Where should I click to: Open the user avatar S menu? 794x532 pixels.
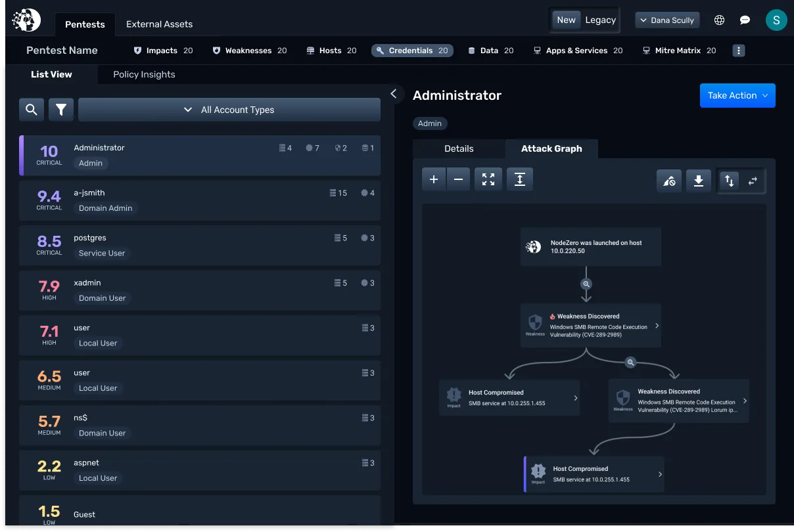pyautogui.click(x=776, y=20)
